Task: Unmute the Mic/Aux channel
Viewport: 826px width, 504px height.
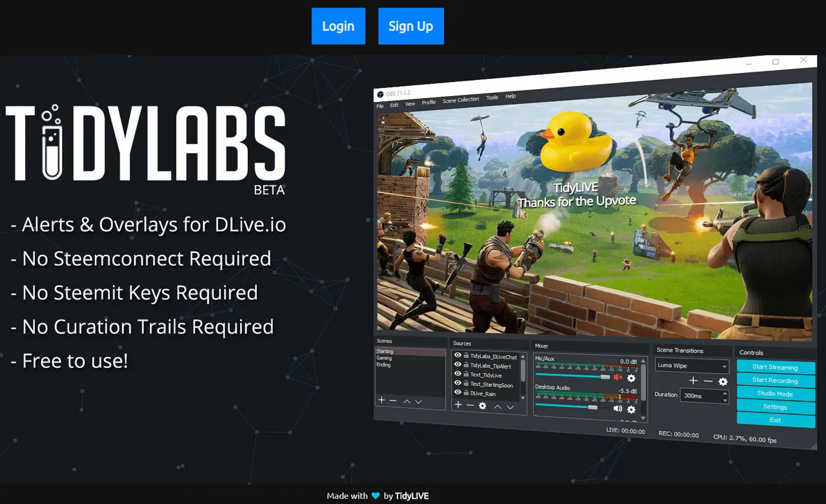Action: pos(618,377)
